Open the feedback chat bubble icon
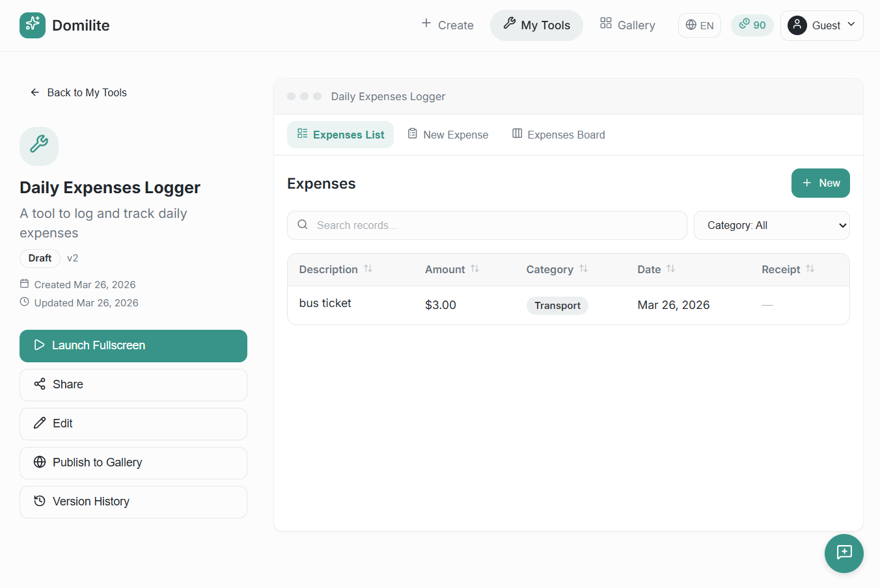The height and width of the screenshot is (588, 880). click(844, 554)
